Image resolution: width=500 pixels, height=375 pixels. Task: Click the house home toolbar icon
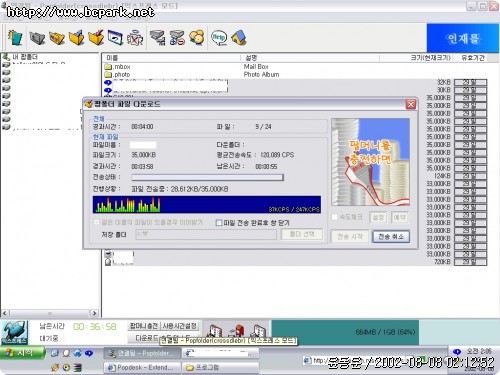(x=239, y=38)
